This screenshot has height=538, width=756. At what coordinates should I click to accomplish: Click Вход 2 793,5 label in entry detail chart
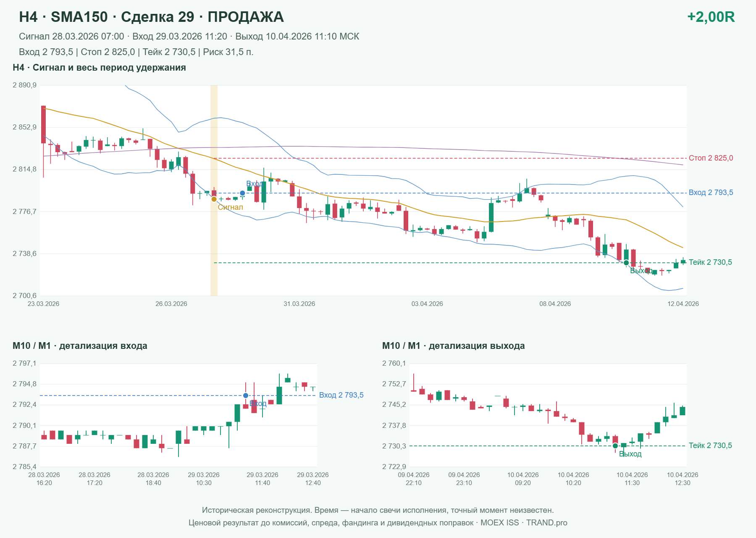point(341,395)
